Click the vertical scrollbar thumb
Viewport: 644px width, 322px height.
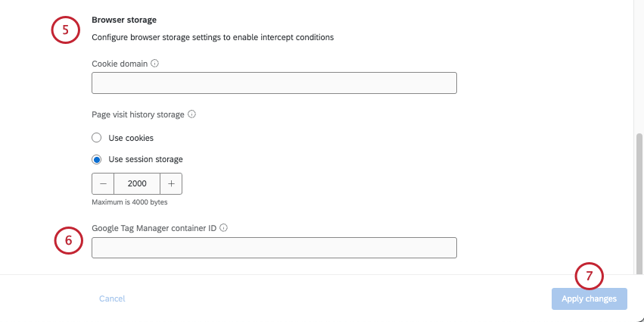639,201
